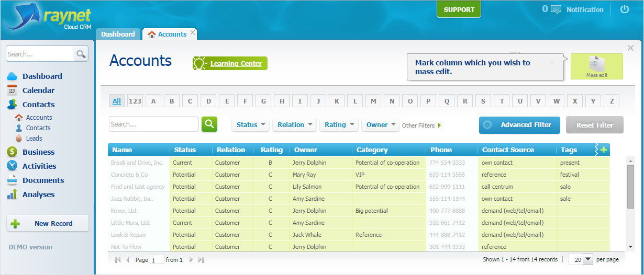Click the sidebar search input field
Image resolution: width=644 pixels, height=275 pixels.
click(40, 54)
